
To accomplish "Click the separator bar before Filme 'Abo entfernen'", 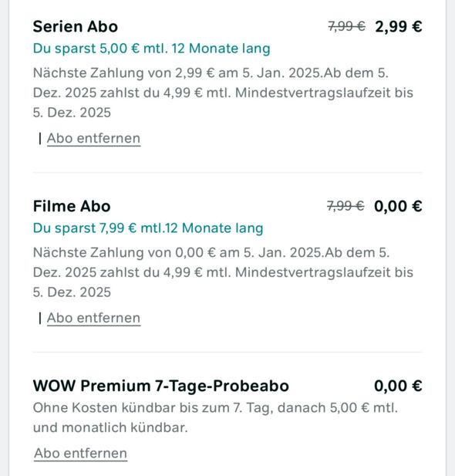I will click(x=40, y=319).
